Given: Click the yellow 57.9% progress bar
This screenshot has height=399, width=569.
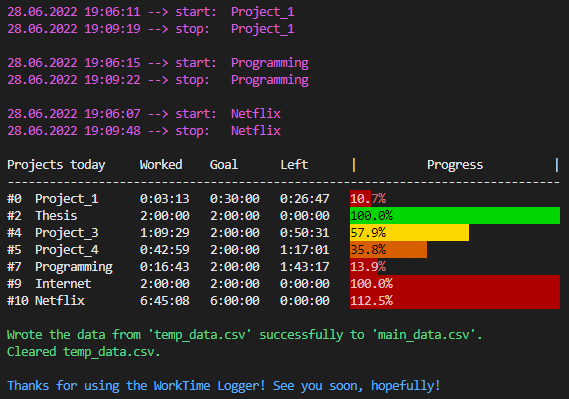Looking at the screenshot, I should [x=409, y=233].
